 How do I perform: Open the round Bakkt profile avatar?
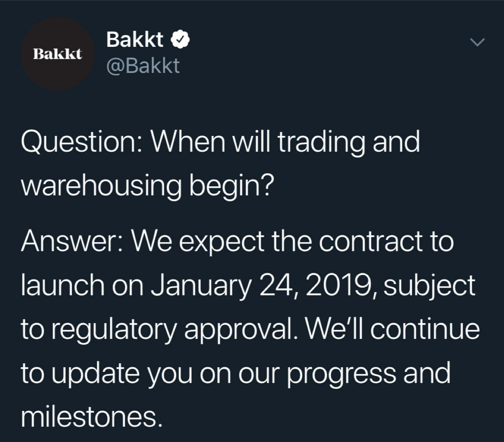tap(57, 54)
